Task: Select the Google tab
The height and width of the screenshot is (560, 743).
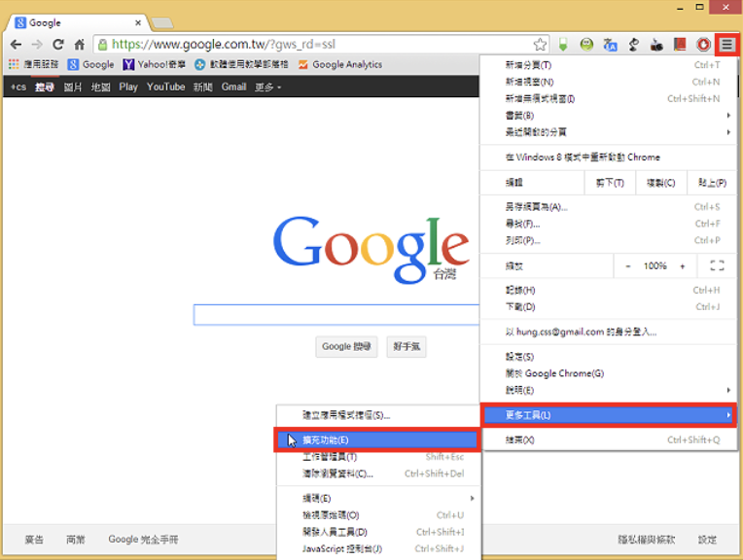Action: pos(76,22)
